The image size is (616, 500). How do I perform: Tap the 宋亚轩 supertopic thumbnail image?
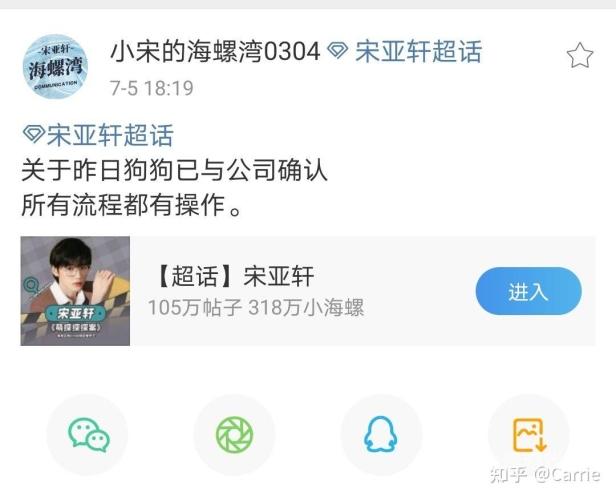click(x=75, y=291)
